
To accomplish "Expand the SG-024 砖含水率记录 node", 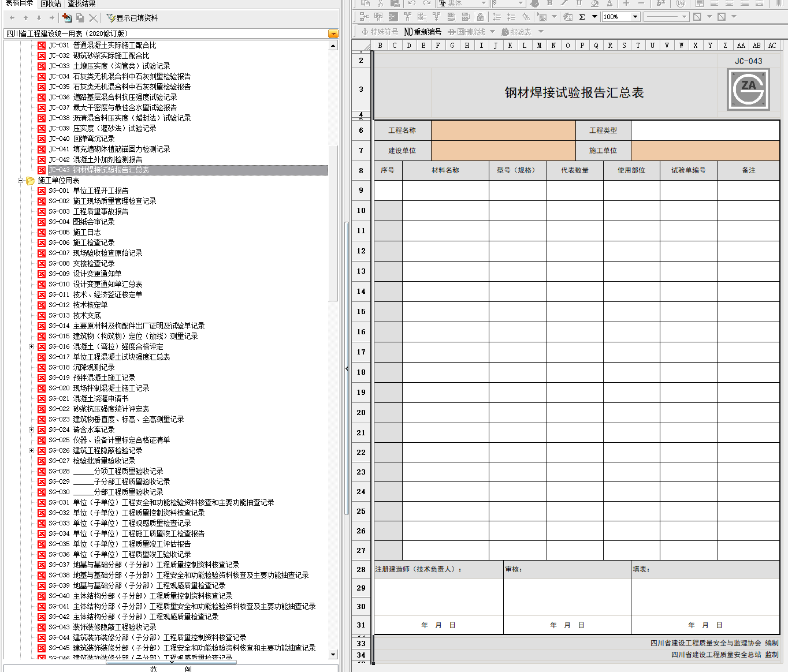I will (31, 430).
